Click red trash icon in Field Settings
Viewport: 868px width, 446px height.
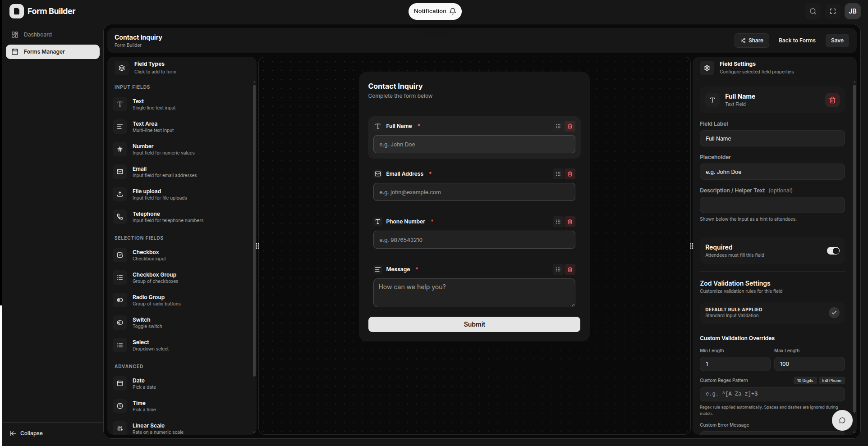click(x=832, y=100)
